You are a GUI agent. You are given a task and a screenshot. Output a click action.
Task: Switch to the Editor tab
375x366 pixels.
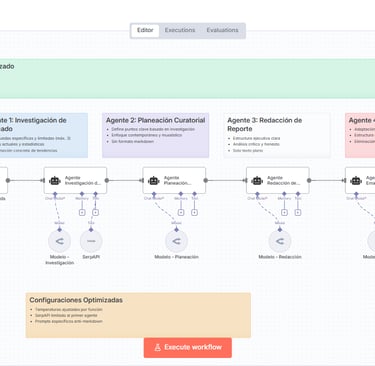pos(145,30)
